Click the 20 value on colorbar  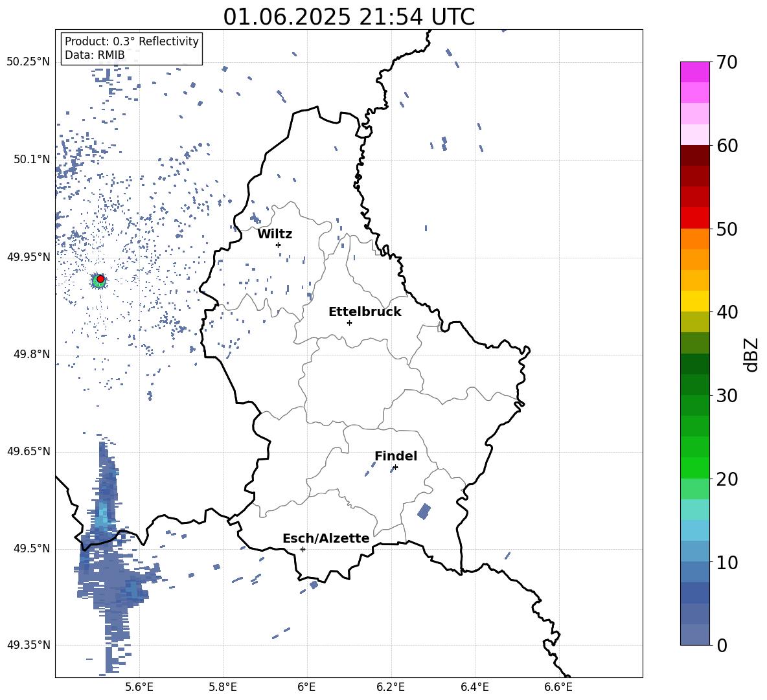click(727, 479)
